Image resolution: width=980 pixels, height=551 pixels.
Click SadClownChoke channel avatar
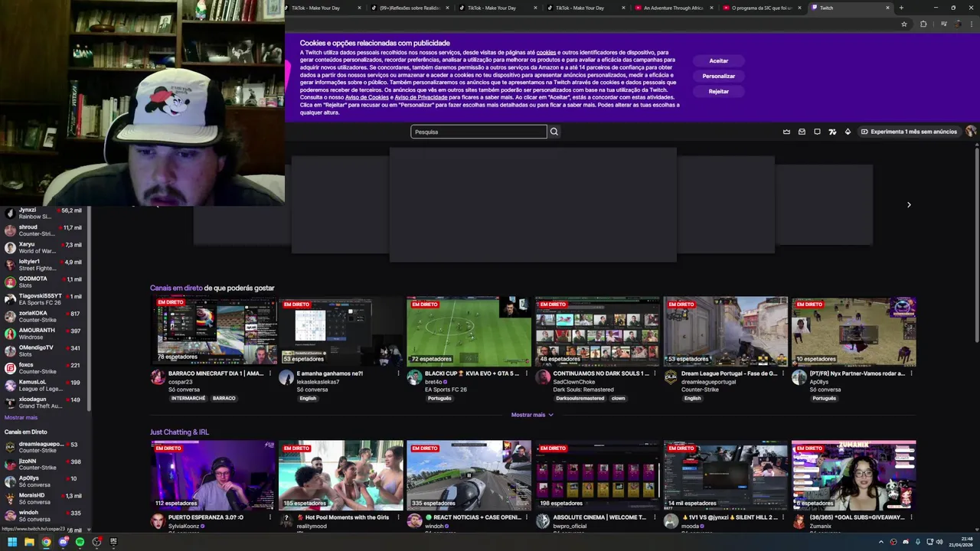point(543,377)
